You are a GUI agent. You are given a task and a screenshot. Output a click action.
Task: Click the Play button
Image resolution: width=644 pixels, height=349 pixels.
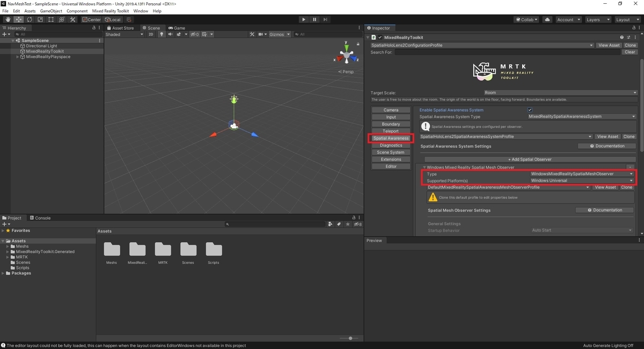[304, 19]
